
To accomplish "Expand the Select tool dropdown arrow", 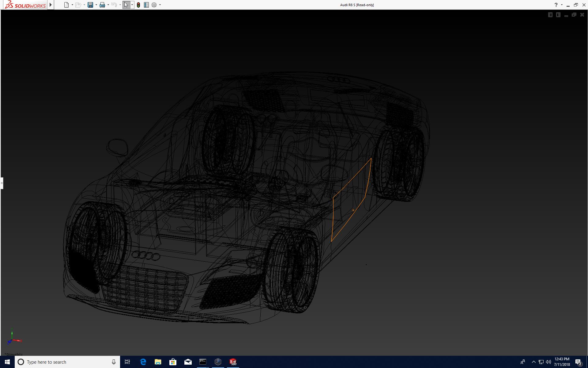I will point(132,5).
